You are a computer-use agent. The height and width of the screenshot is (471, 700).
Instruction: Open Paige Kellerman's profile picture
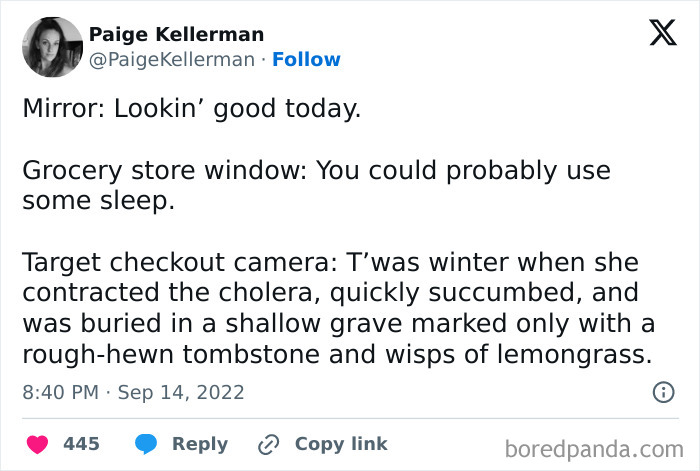tap(53, 47)
